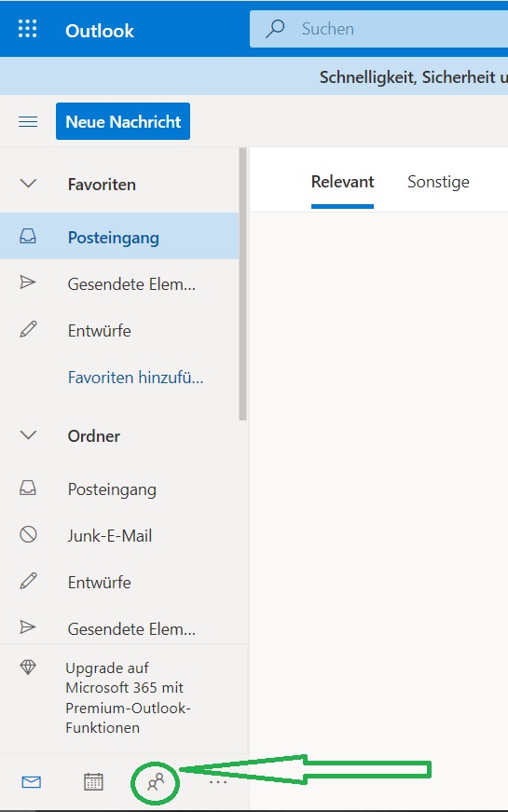Click the diamond premium upgrade icon
Image resolution: width=508 pixels, height=812 pixels.
pos(28,667)
